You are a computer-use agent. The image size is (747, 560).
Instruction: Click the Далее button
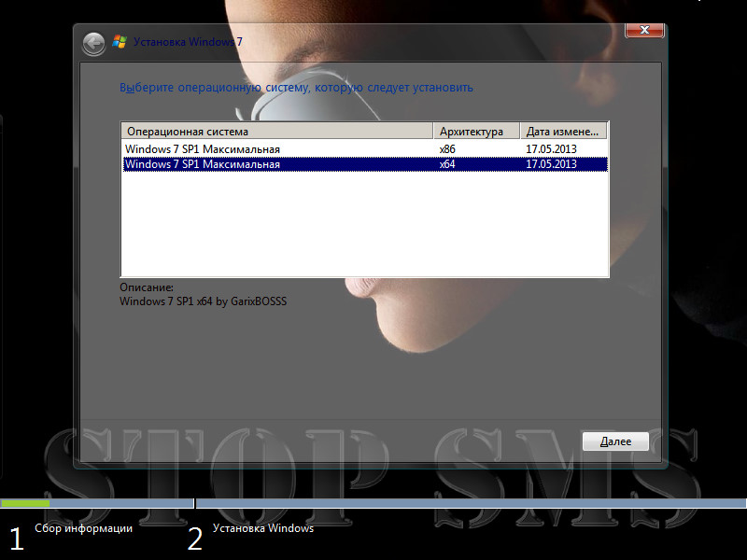tap(615, 441)
